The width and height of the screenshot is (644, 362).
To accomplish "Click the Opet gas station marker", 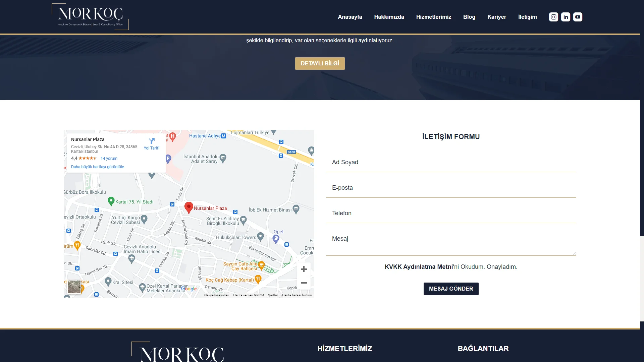I will pos(276,238).
